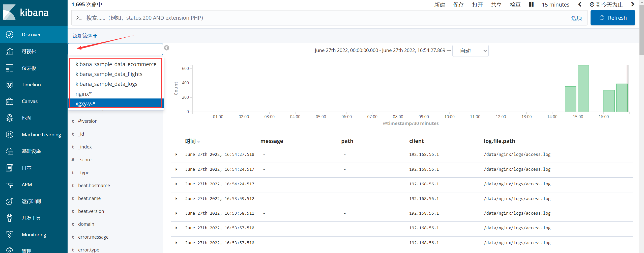Viewport: 644px width, 253px height.
Task: Click the Kibana logo
Action: coord(26,12)
